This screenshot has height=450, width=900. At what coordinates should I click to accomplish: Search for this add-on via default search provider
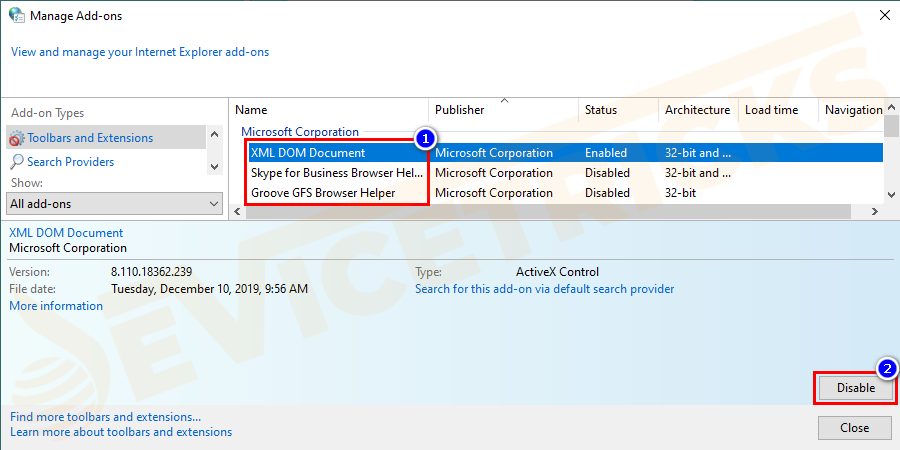(544, 289)
